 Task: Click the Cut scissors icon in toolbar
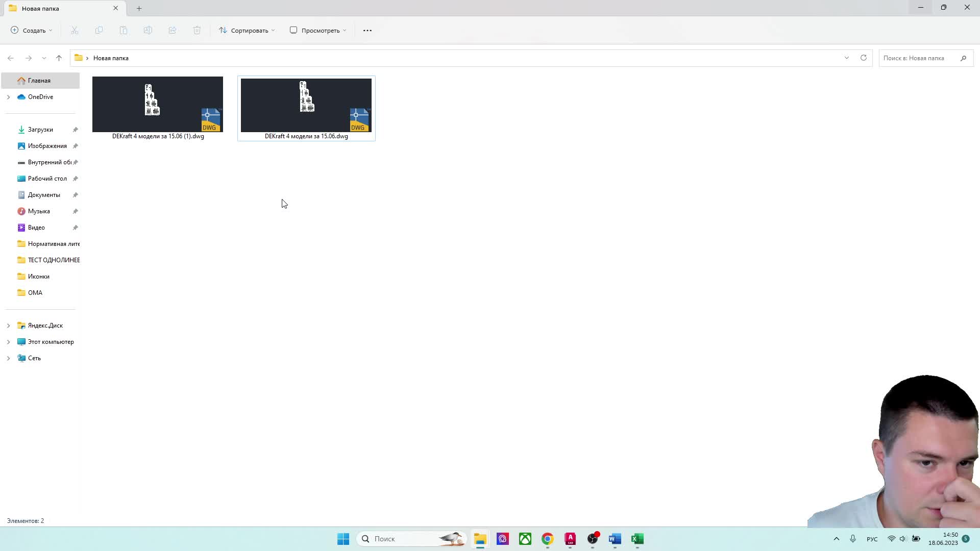click(x=75, y=30)
